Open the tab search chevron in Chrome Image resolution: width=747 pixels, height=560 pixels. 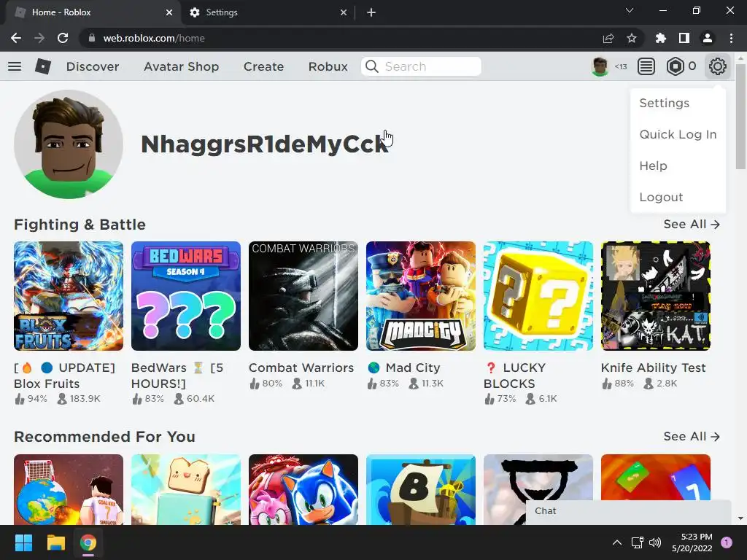coord(630,10)
